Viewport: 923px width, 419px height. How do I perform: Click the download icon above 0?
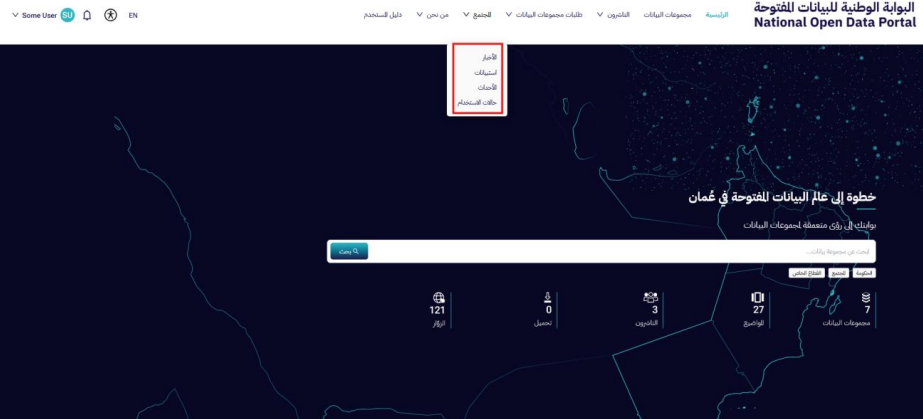[547, 298]
